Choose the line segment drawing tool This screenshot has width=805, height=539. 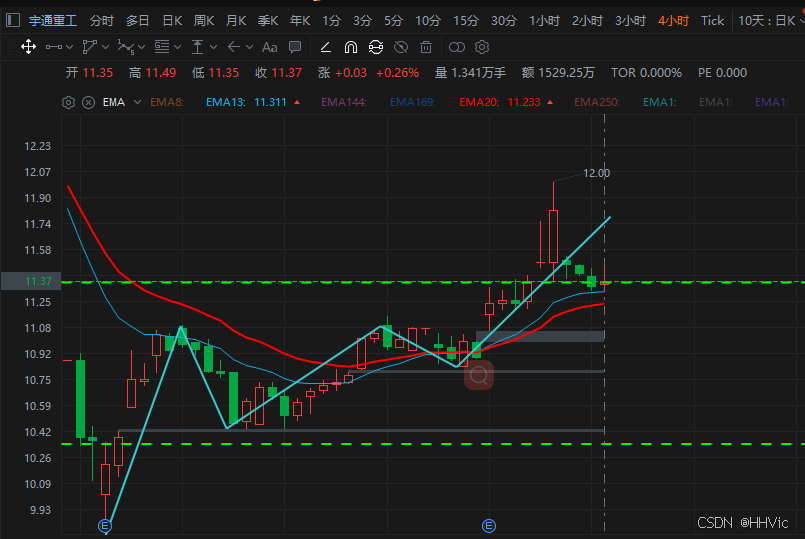pos(54,47)
